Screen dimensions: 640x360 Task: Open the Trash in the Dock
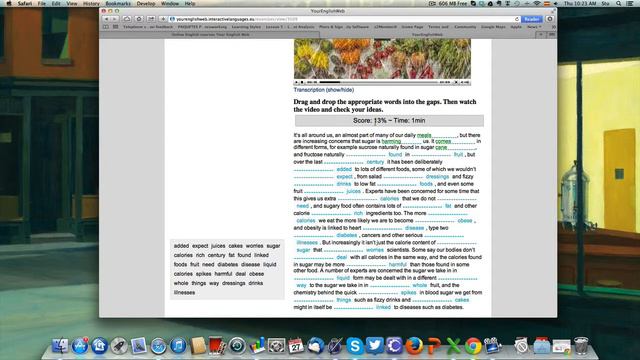(581, 346)
